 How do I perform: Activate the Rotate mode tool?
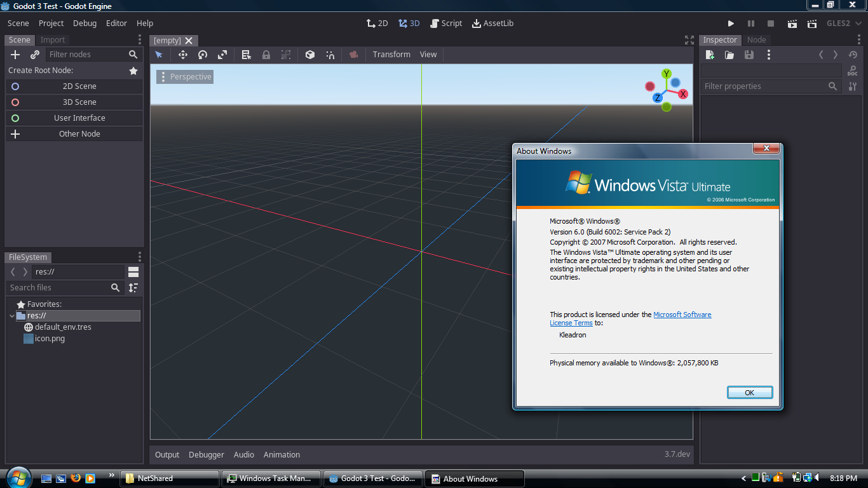click(x=203, y=55)
